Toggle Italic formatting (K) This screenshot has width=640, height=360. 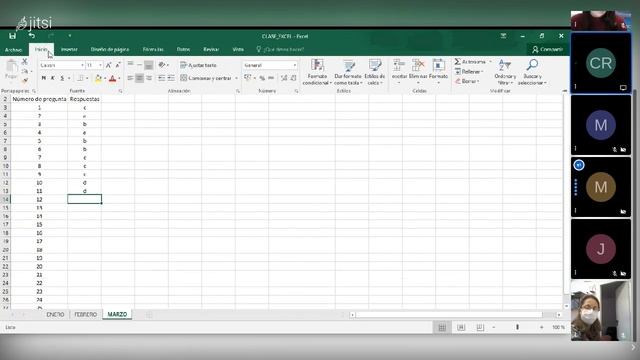point(53,78)
